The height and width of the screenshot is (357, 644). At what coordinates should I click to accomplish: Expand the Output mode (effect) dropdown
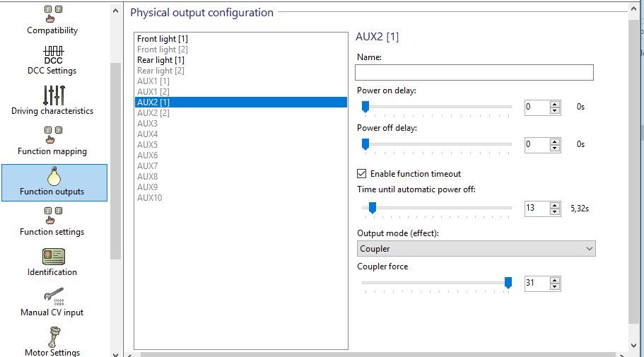[x=476, y=249]
